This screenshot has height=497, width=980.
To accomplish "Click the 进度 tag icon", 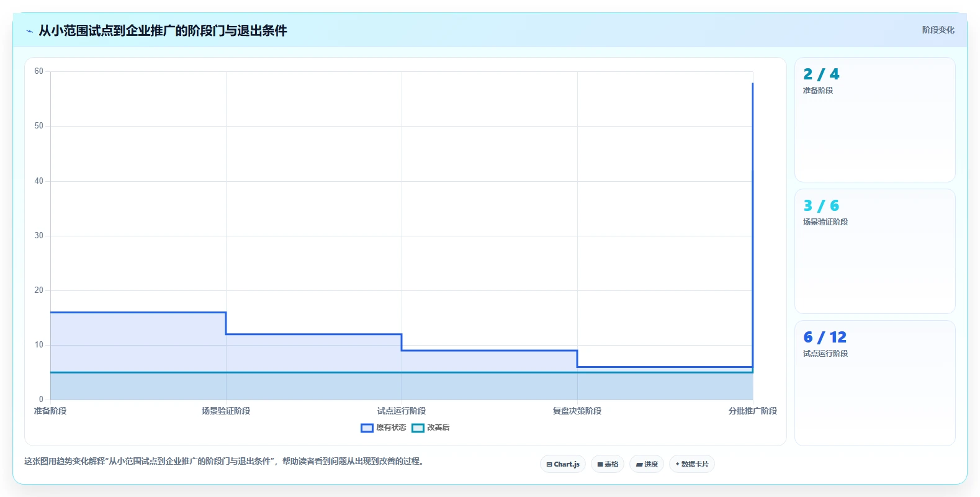I will pos(639,464).
